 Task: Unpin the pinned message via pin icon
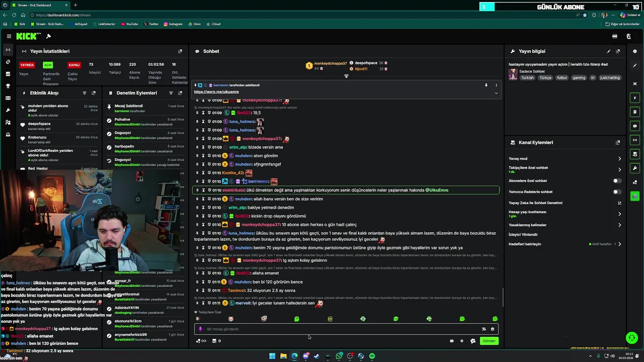486,85
